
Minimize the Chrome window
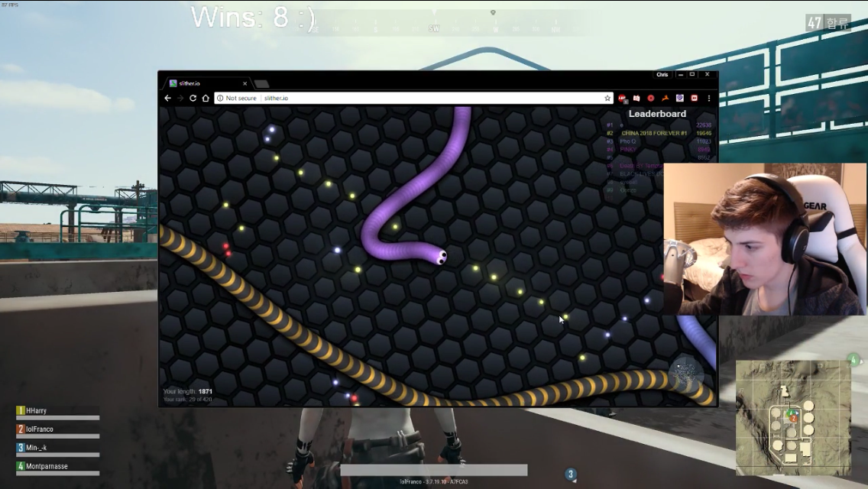click(680, 74)
